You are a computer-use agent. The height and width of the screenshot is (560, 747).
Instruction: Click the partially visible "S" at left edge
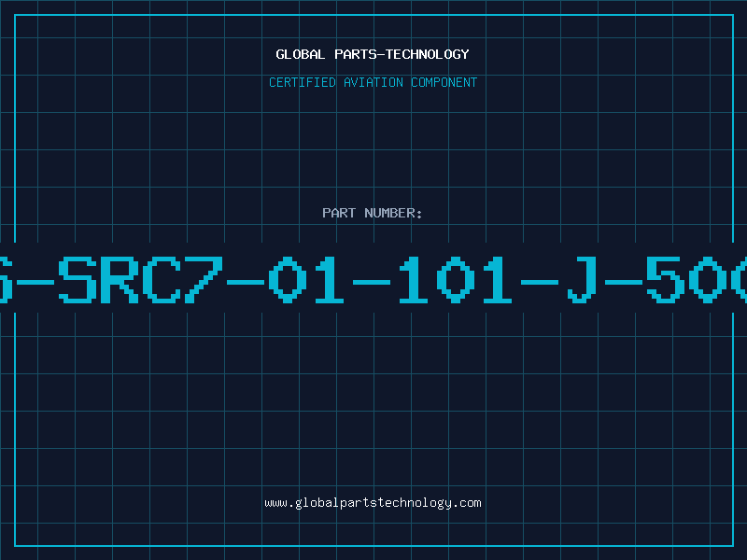click(x=6, y=279)
